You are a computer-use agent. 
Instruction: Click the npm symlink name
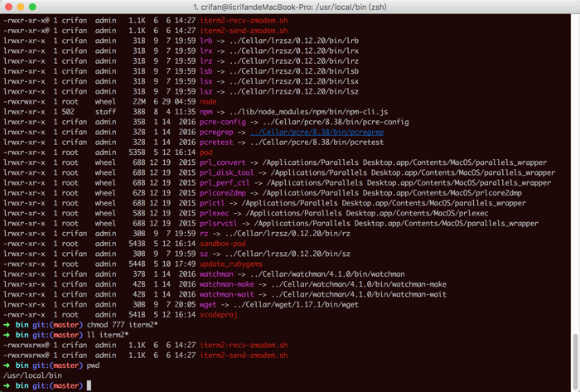click(x=206, y=112)
